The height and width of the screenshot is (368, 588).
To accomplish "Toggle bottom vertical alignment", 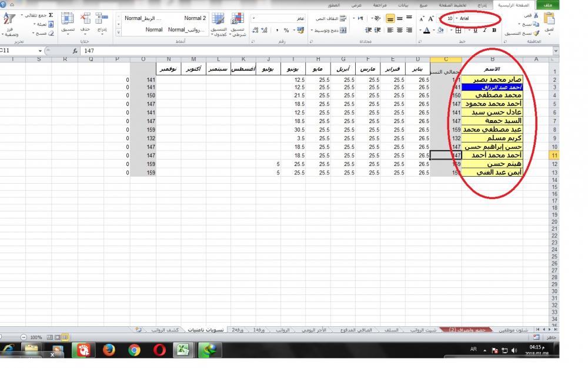I will pyautogui.click(x=390, y=18).
